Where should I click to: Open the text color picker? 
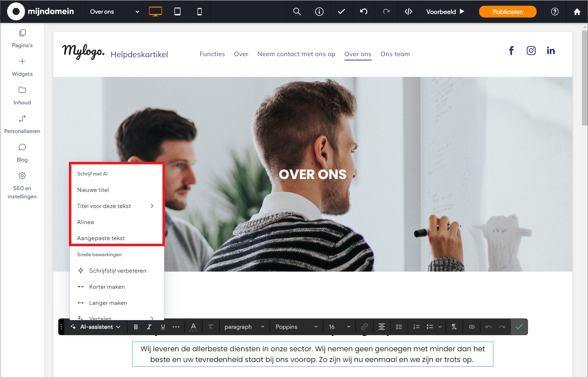pyautogui.click(x=194, y=327)
